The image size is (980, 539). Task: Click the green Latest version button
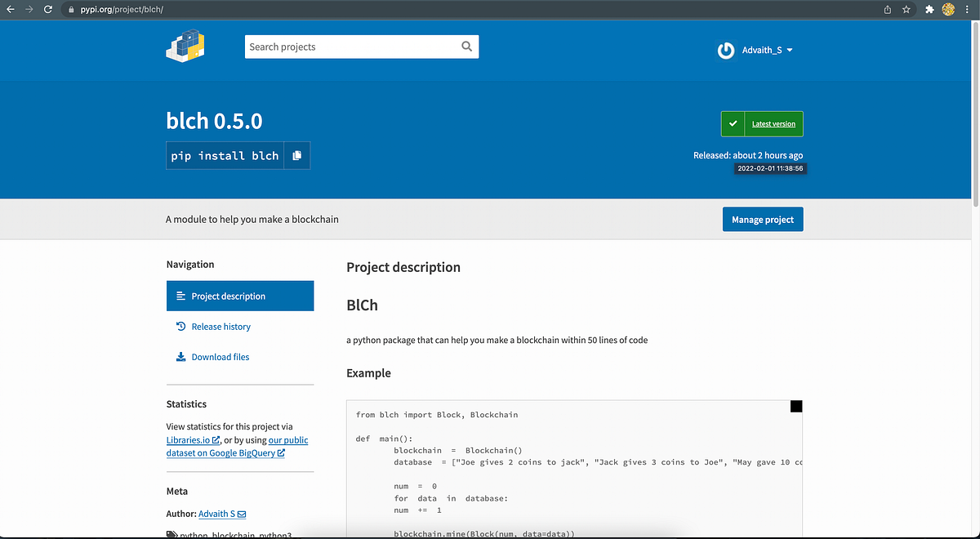pyautogui.click(x=773, y=124)
